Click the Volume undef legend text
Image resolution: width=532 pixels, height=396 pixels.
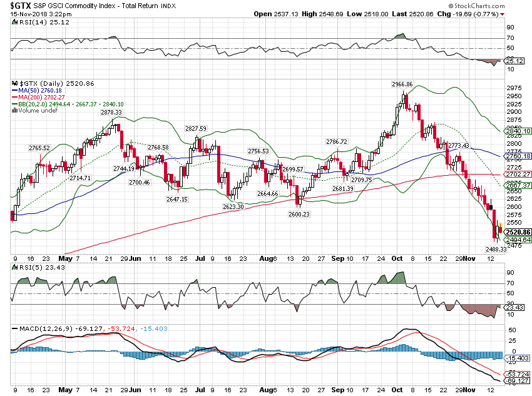click(x=38, y=111)
